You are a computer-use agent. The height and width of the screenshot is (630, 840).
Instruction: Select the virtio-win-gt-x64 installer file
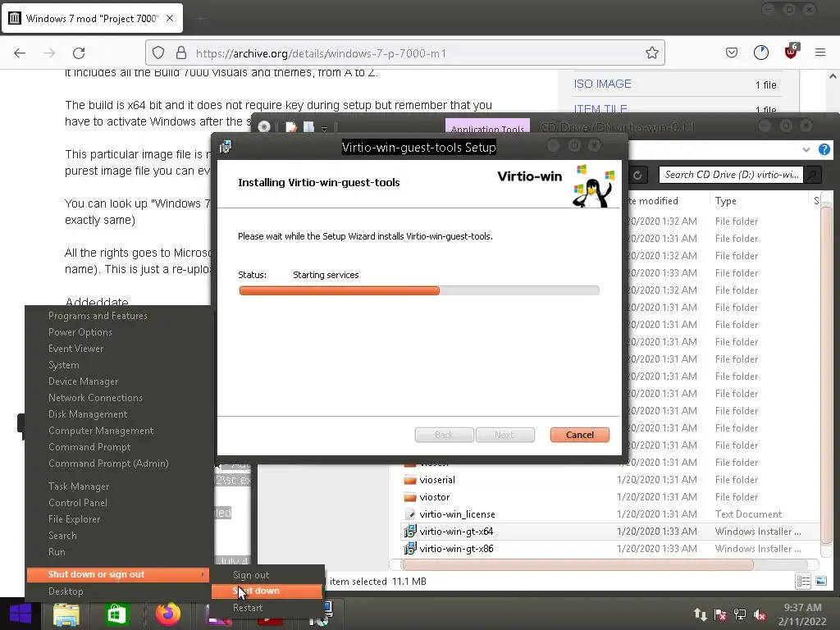click(x=456, y=532)
